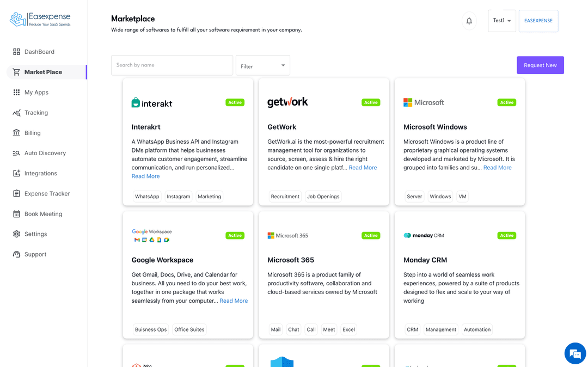Click the Automation tag
Image resolution: width=588 pixels, height=367 pixels.
(477, 329)
